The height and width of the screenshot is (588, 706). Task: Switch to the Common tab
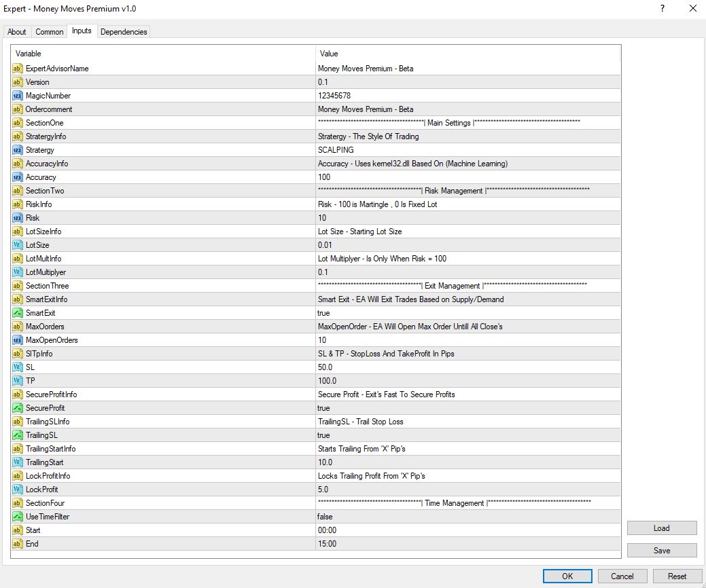tap(50, 32)
